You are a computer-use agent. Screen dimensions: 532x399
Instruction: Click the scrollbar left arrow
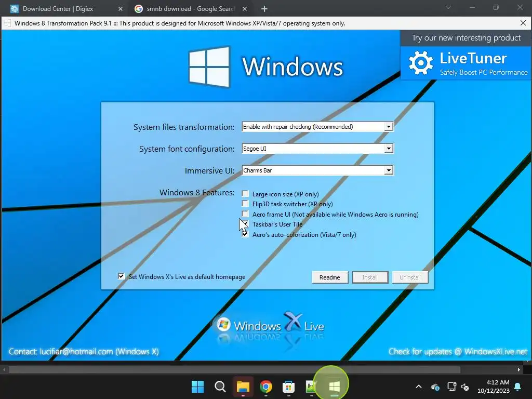(4, 369)
